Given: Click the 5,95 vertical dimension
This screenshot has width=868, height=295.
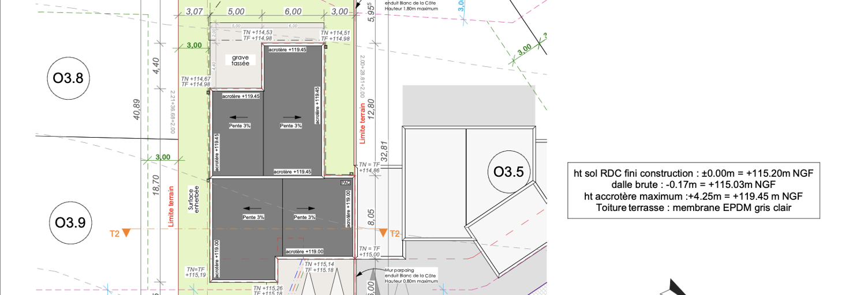Looking at the screenshot, I should click(x=372, y=13).
